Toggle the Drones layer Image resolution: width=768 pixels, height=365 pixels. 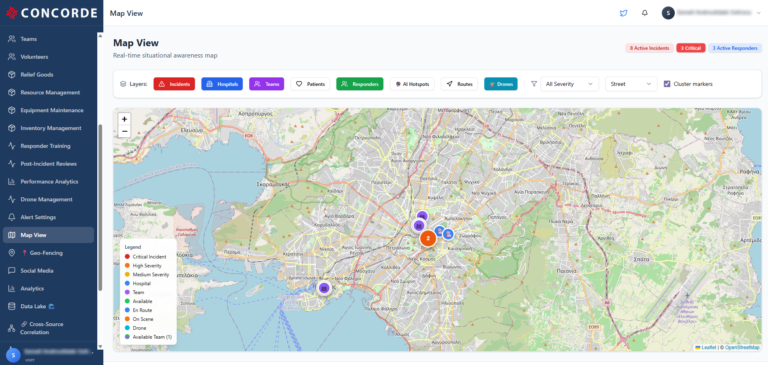point(501,84)
